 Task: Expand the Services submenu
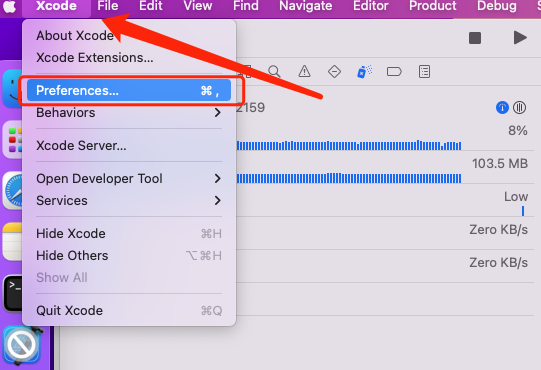(129, 201)
